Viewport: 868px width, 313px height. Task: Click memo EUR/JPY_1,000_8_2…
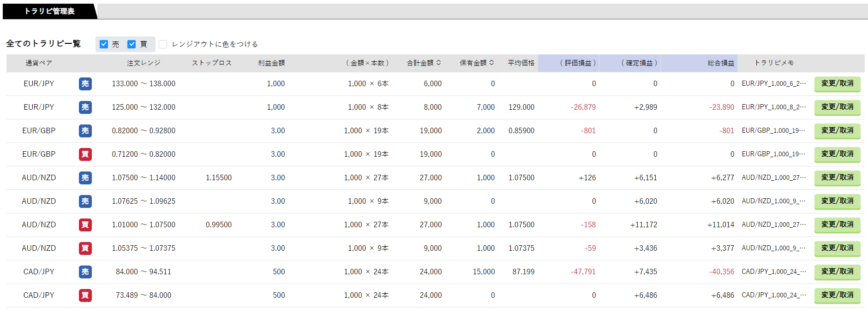pos(774,107)
